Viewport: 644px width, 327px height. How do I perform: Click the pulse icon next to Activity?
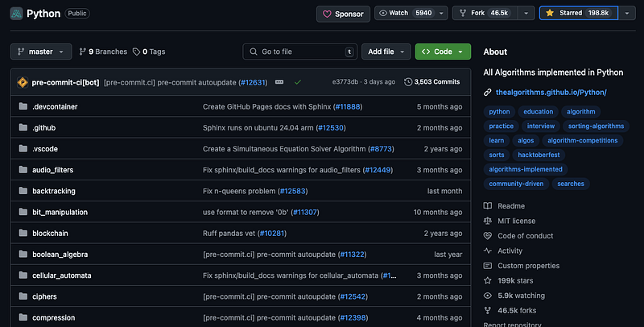(488, 250)
